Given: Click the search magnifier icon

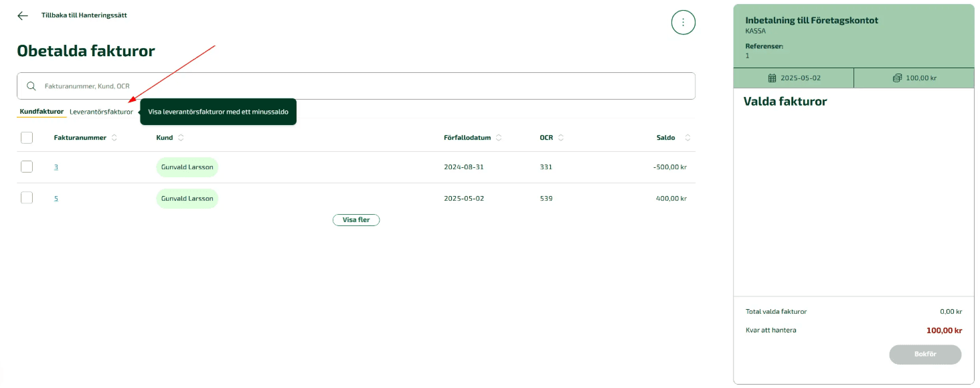Looking at the screenshot, I should [31, 86].
